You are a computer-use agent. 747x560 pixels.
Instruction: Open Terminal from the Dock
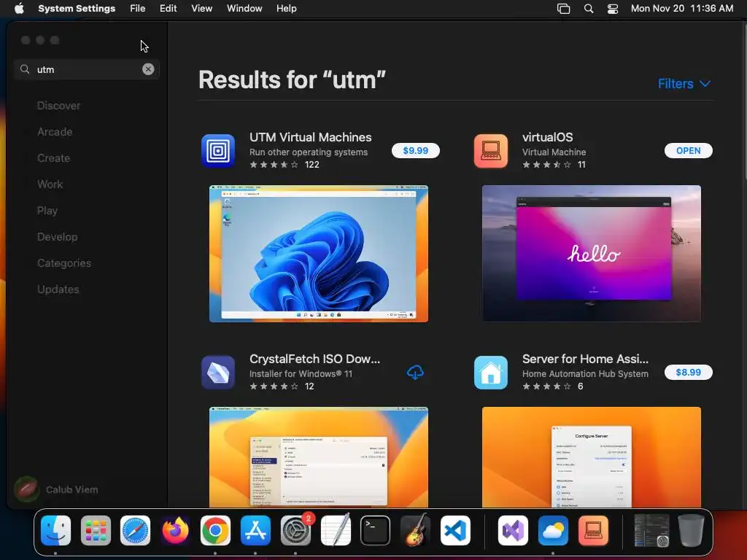(x=376, y=531)
